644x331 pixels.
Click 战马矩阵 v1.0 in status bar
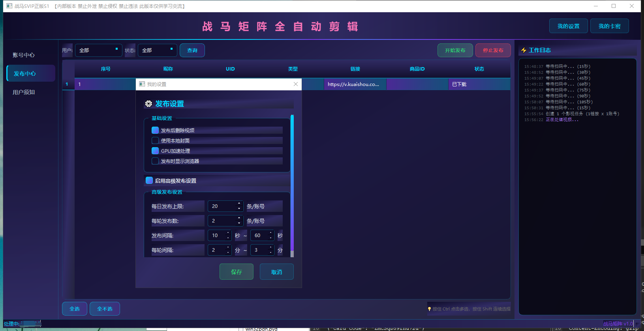click(x=618, y=324)
